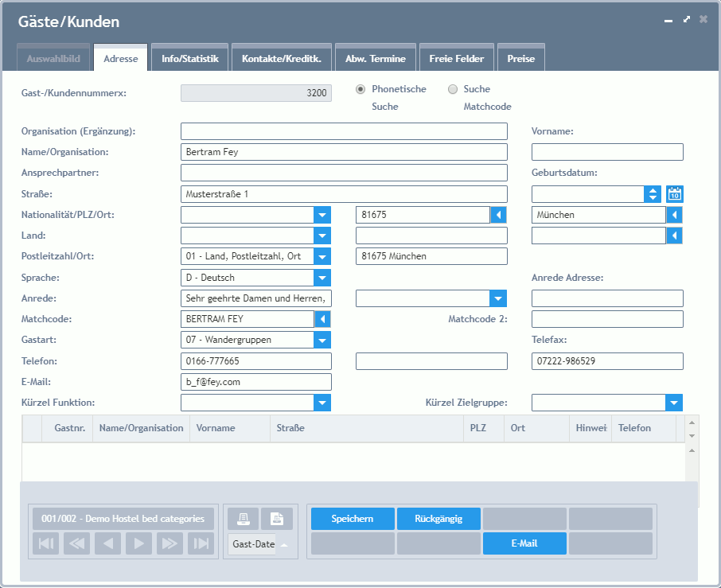Go to the previous guest record
The image size is (721, 588).
click(x=108, y=543)
